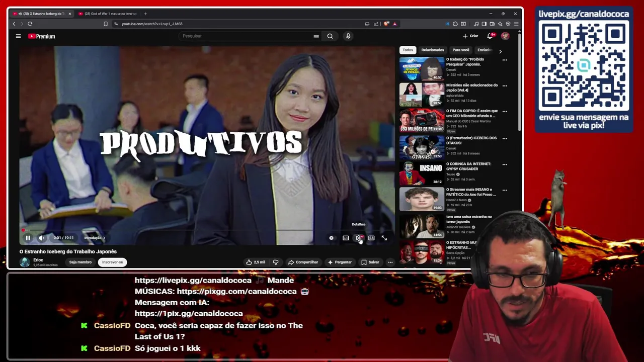Open the browser extensions puzzle icon
Screen dimensions: 644x362
pyautogui.click(x=455, y=24)
